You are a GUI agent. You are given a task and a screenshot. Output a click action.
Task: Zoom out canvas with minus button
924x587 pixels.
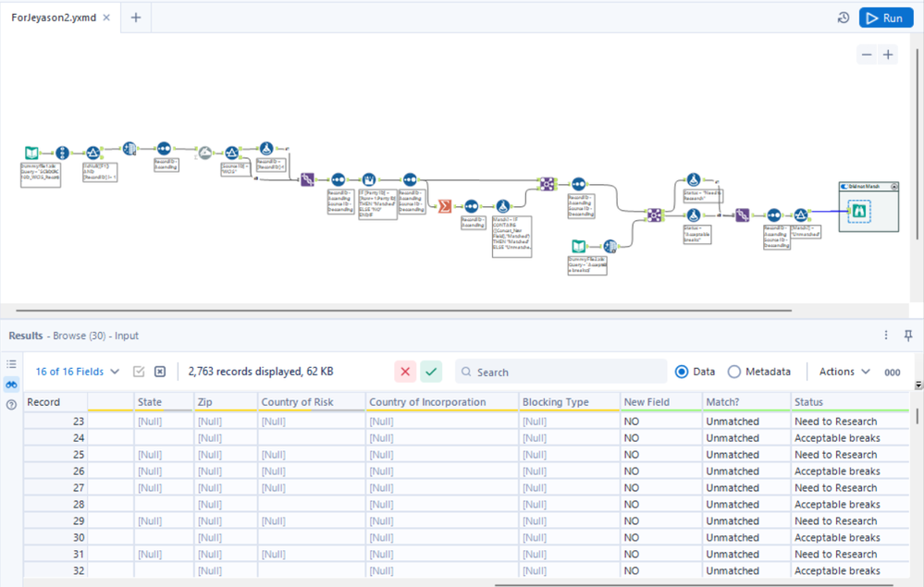coord(867,55)
